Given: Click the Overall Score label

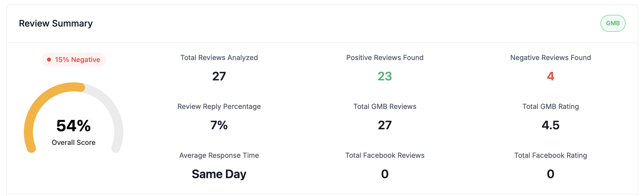Looking at the screenshot, I should pyautogui.click(x=74, y=142).
